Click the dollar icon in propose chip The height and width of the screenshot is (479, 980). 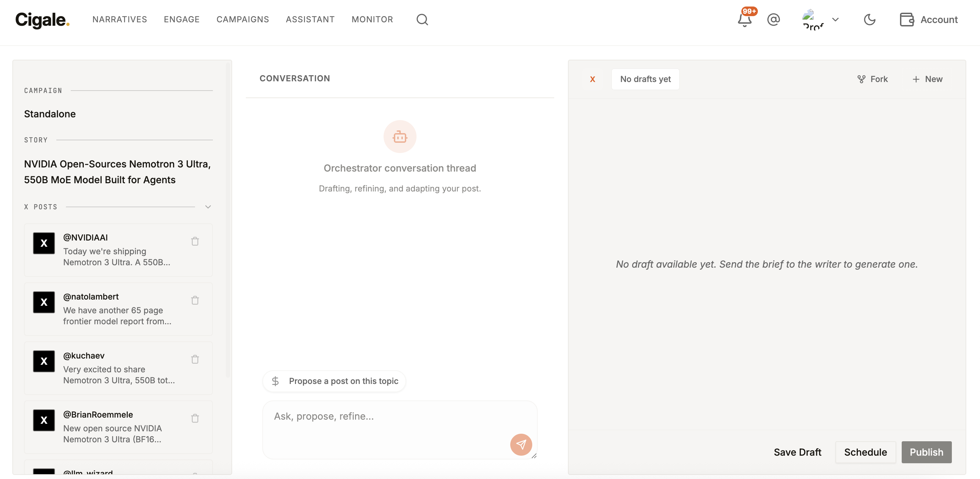pyautogui.click(x=275, y=381)
